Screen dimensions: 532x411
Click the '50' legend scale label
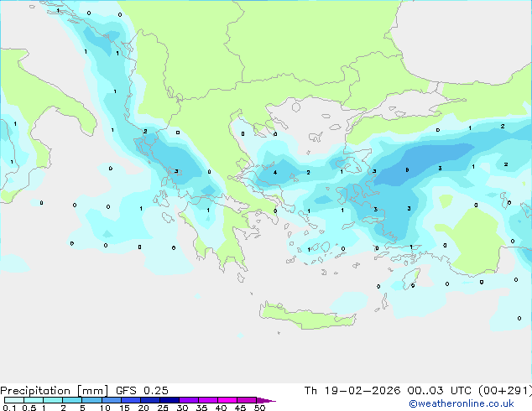click(x=259, y=408)
